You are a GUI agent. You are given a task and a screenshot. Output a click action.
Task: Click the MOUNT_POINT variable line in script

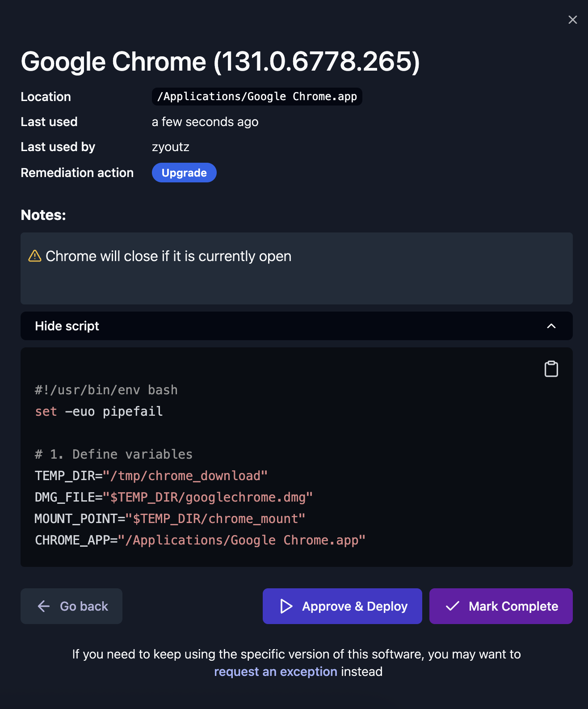coord(170,519)
